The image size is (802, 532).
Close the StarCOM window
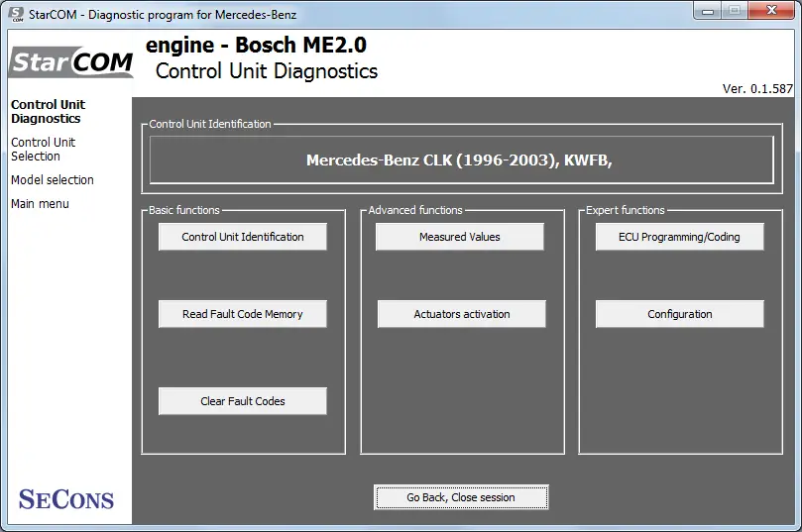[x=771, y=11]
